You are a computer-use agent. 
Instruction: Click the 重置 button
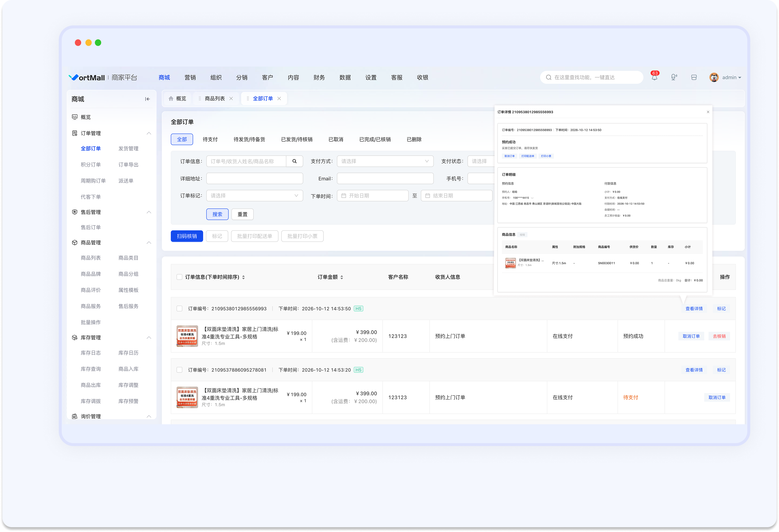(x=242, y=215)
